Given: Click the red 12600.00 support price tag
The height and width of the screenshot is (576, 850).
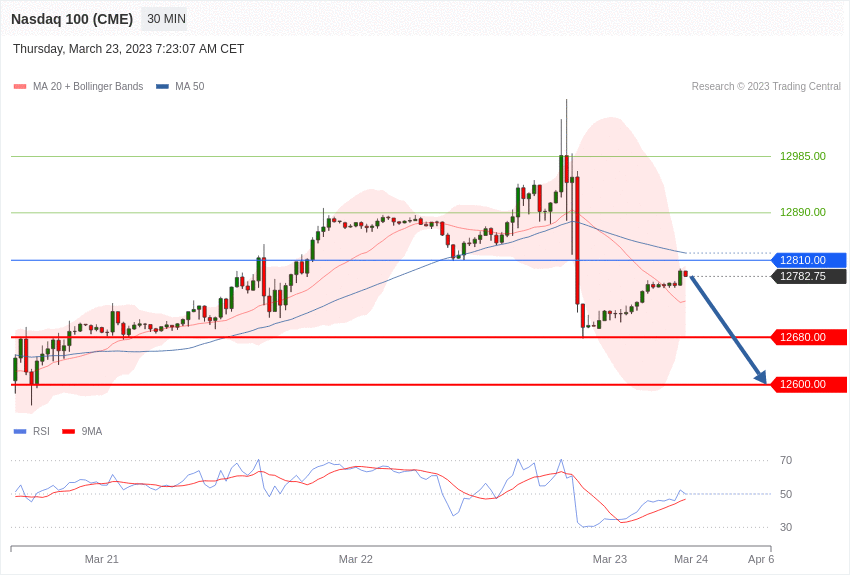Looking at the screenshot, I should coord(808,385).
